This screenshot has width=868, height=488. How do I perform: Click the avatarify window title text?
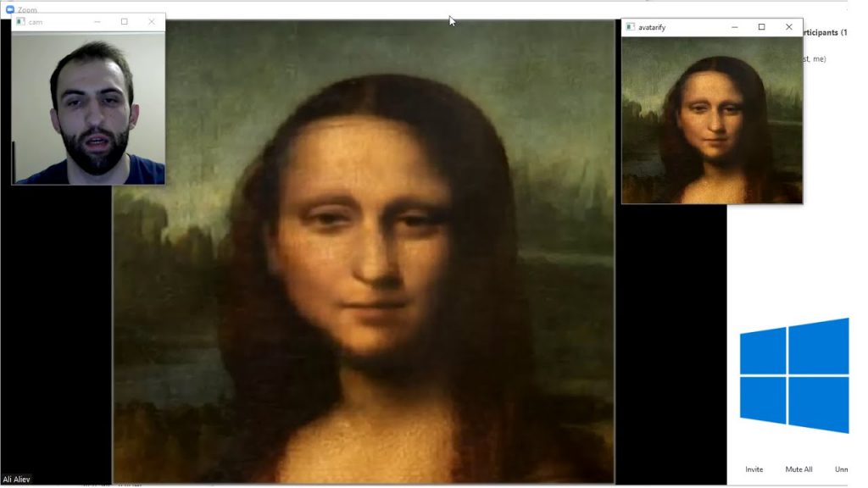[652, 27]
